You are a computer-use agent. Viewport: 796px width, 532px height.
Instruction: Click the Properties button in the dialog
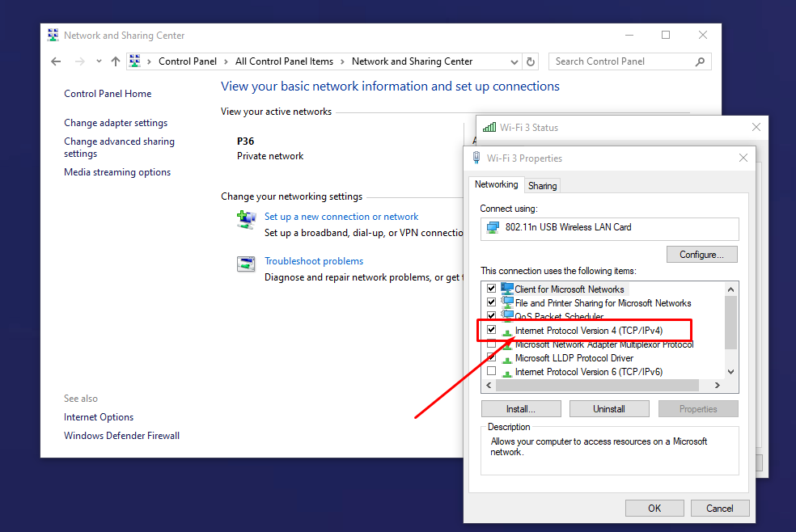(x=698, y=409)
